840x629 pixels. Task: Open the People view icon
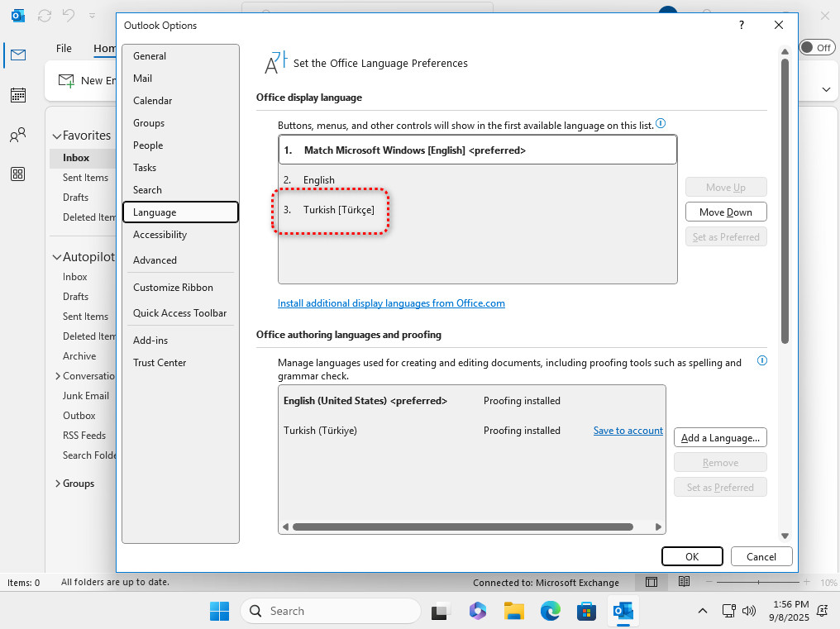[17, 135]
